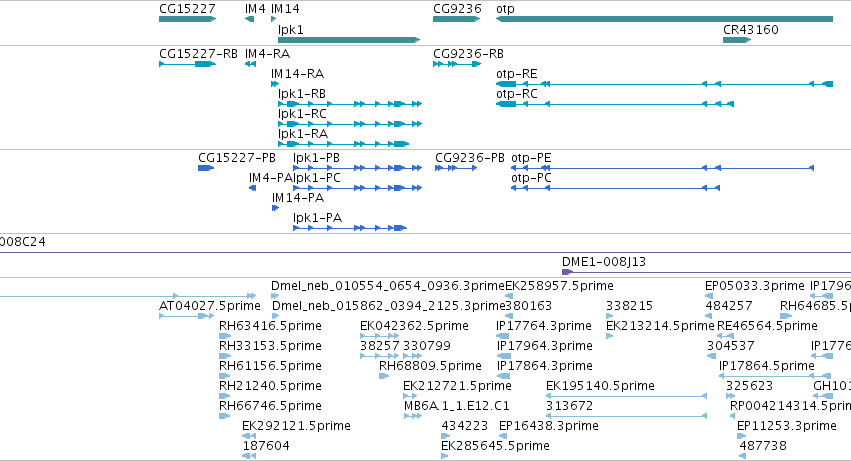Click the IM14-PA protein label

[x=298, y=198]
